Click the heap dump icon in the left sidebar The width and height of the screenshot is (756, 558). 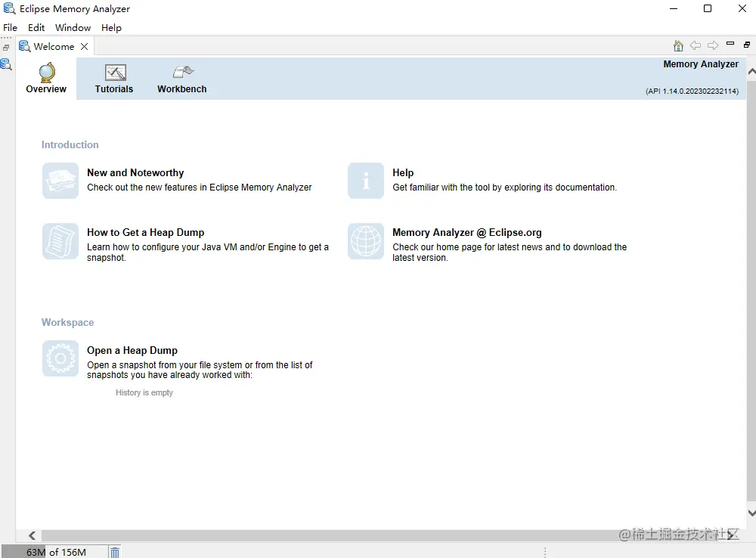[6, 64]
